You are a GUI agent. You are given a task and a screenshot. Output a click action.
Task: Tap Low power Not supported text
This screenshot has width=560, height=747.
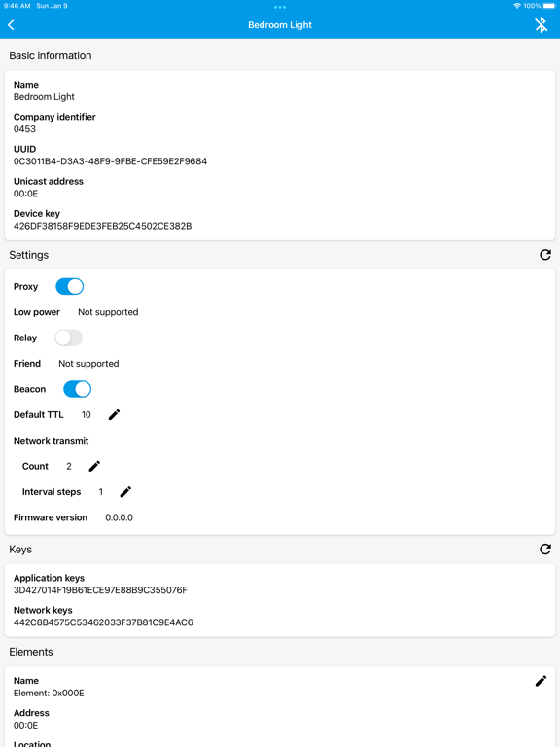click(x=108, y=312)
